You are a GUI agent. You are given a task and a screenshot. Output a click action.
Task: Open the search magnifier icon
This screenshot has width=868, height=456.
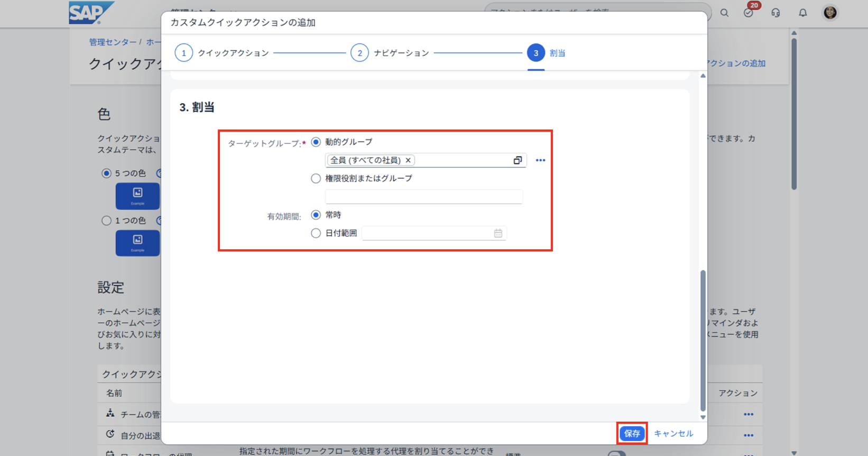pos(724,13)
